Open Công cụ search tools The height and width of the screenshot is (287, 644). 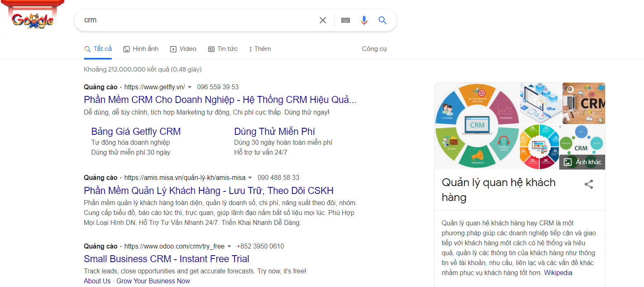point(374,49)
